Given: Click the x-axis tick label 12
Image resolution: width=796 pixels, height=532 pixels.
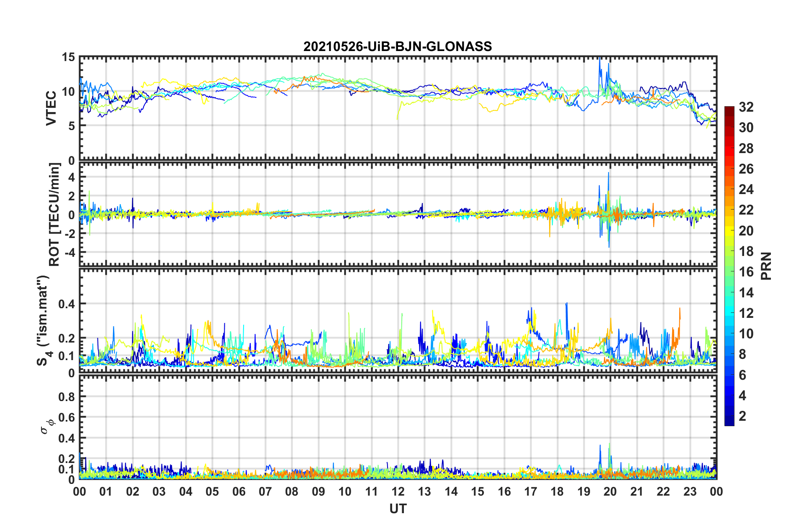Looking at the screenshot, I should coord(398,491).
